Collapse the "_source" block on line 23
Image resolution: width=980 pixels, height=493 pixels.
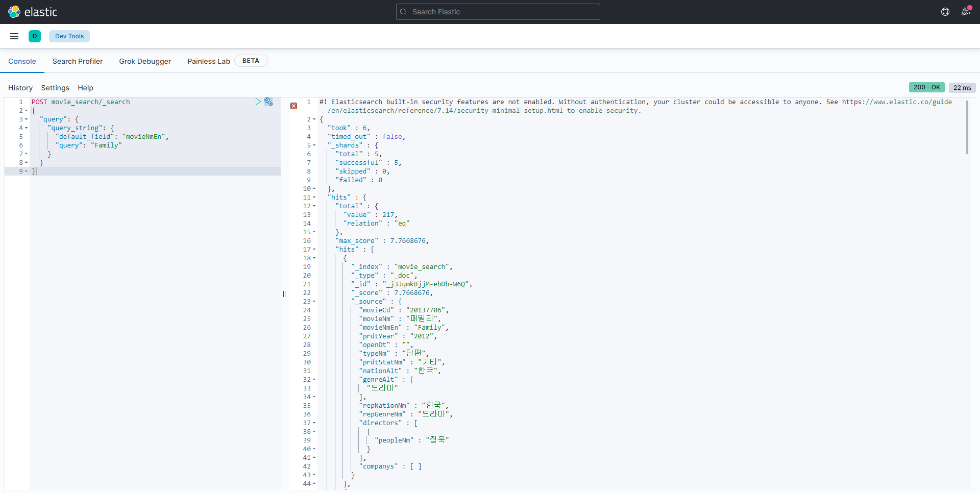click(x=314, y=302)
